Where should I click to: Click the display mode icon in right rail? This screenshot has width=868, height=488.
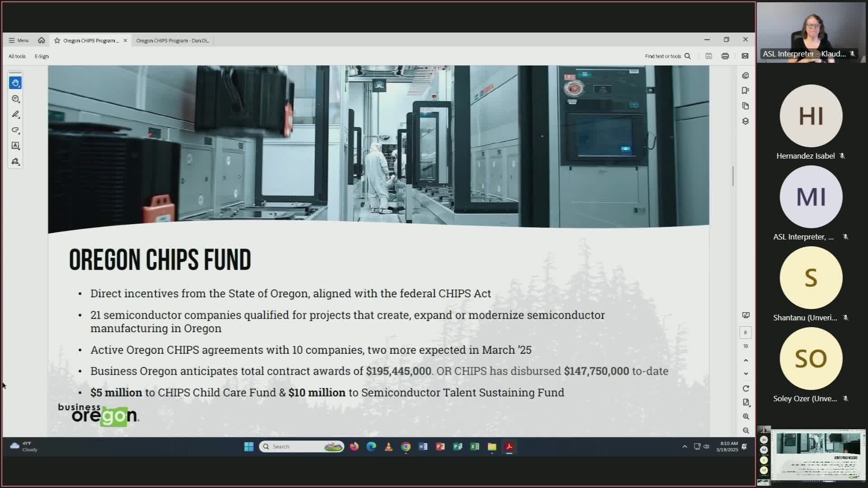tap(746, 315)
